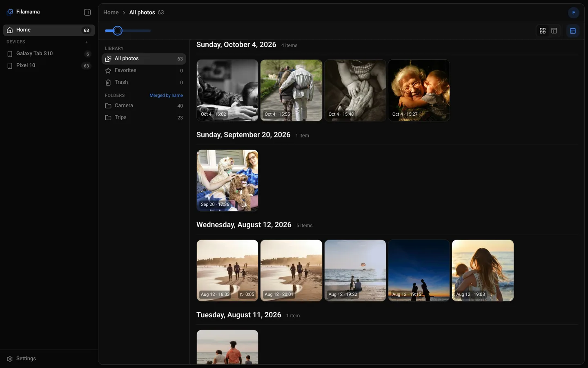Select Galaxy Tab S10 device

49,54
